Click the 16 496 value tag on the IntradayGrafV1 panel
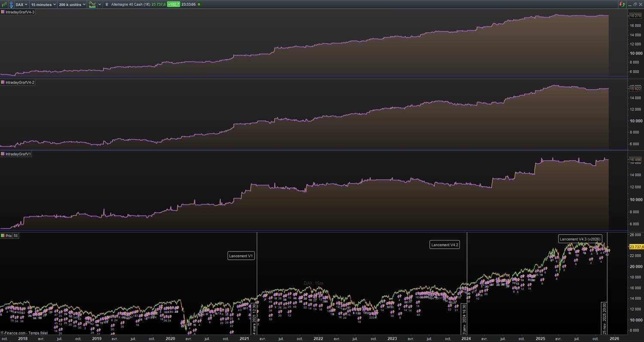The width and height of the screenshot is (644, 342). [x=635, y=160]
